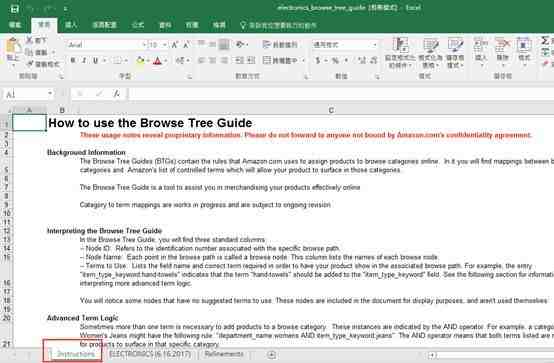Open the ELECTRONICS (6.16.2017) sheet tab

tap(150, 354)
